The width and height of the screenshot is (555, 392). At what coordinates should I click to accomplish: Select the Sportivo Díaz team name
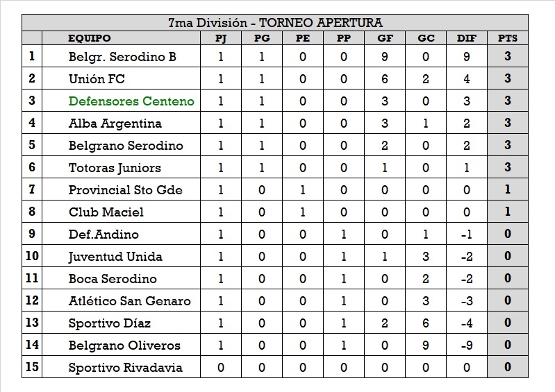109,323
